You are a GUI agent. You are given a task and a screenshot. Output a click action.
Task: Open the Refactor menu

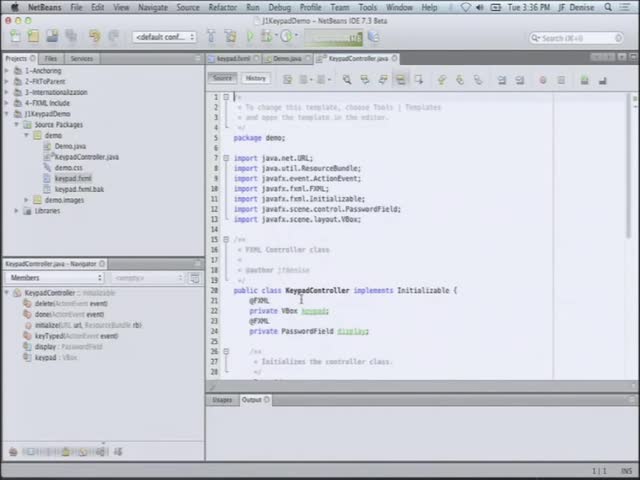222,7
